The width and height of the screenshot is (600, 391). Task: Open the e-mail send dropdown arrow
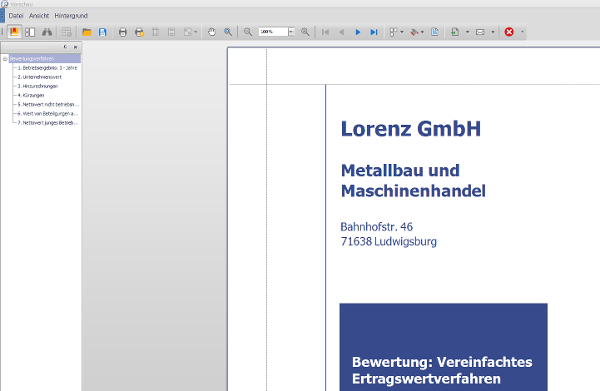tap(493, 32)
